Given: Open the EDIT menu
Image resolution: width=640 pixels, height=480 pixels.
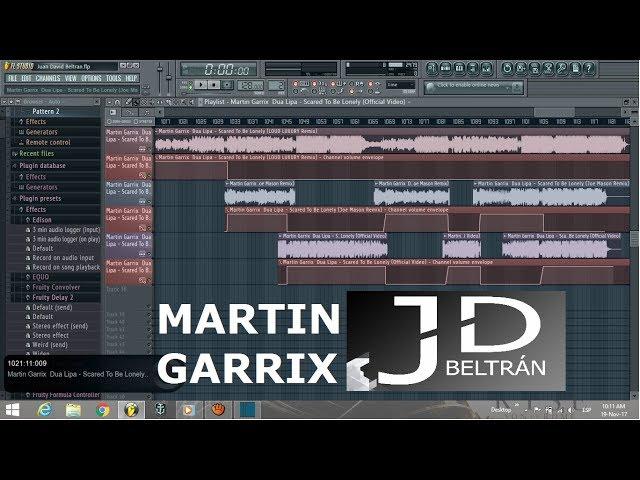Looking at the screenshot, I should point(26,78).
